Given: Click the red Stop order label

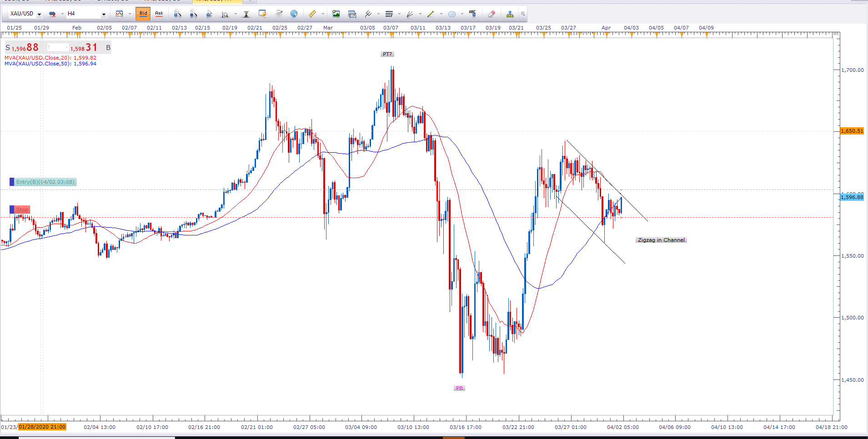Looking at the screenshot, I should coord(22,210).
